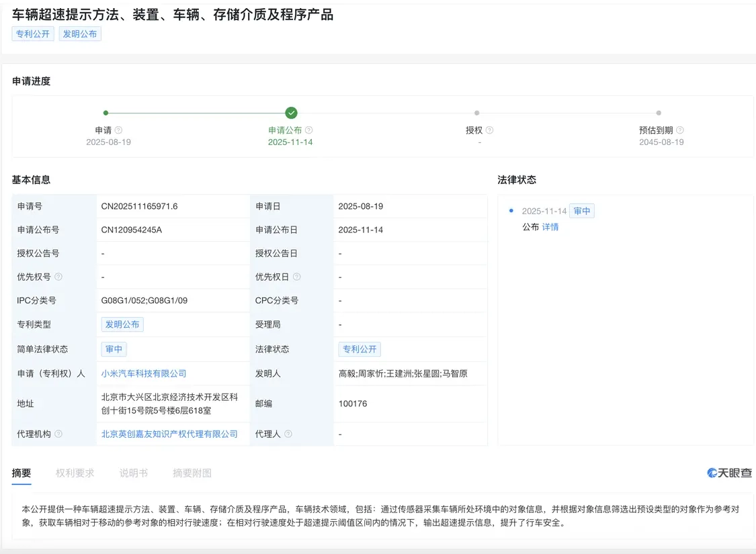Screen dimensions: 756x554
Task: Switch to the 说明书 tab
Action: click(133, 473)
